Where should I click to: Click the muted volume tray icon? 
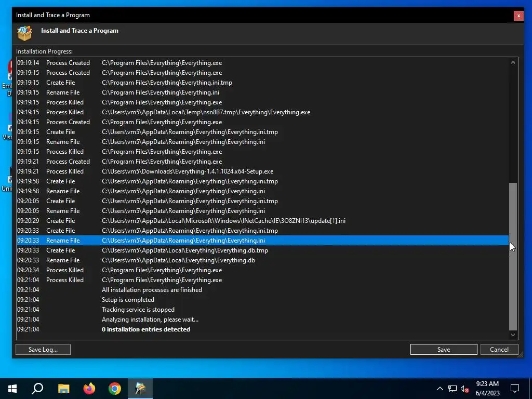[x=464, y=389]
